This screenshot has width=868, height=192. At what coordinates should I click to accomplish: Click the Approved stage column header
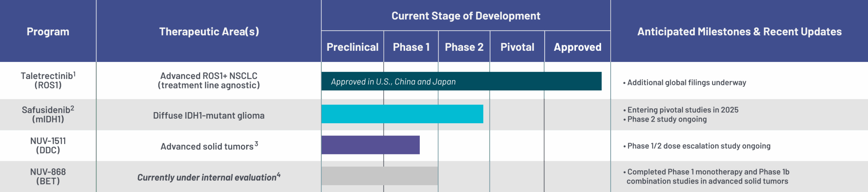coord(577,47)
